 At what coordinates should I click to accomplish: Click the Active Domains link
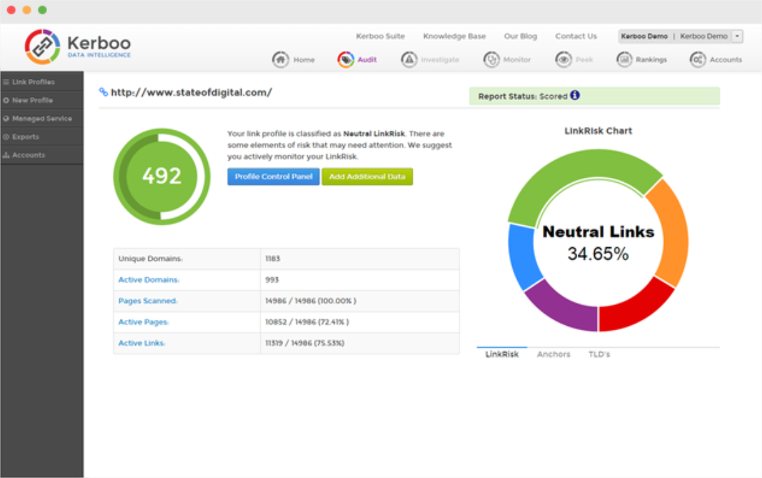(149, 280)
